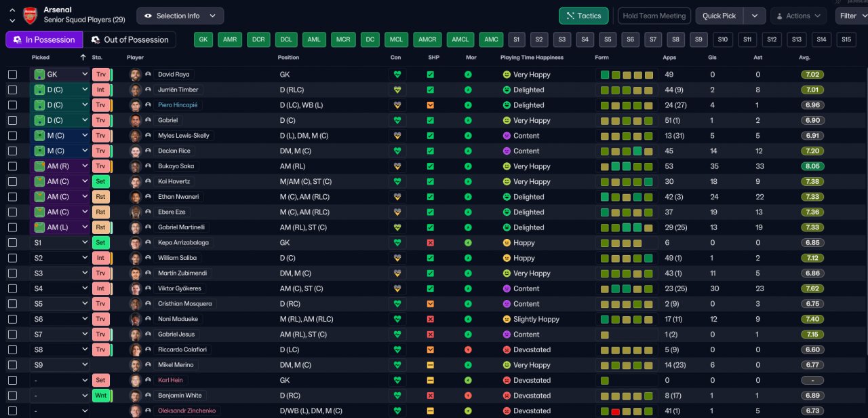Image resolution: width=868 pixels, height=418 pixels.
Task: Select the checkbox for Viktor Gyökeres
Action: tap(12, 288)
